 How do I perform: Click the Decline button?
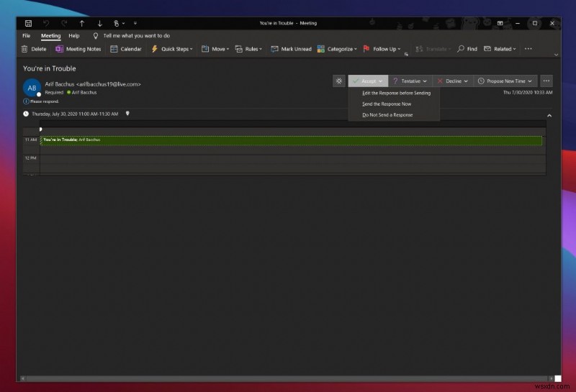coord(449,81)
